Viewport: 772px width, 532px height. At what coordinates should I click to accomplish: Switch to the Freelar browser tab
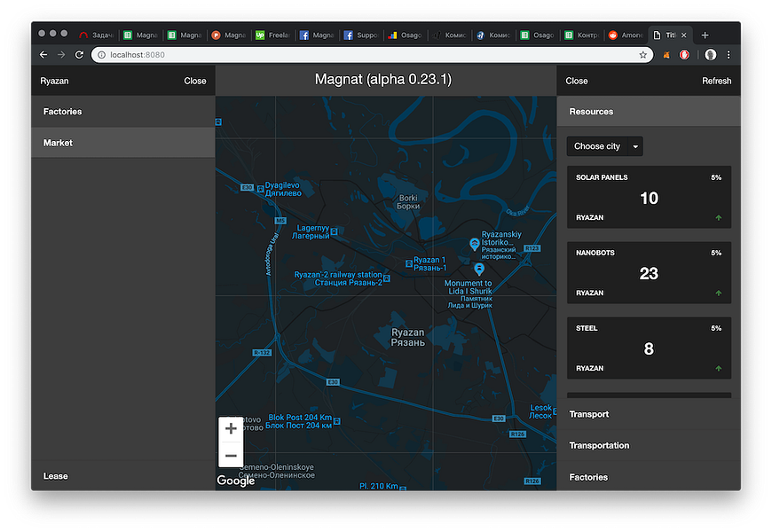click(273, 35)
